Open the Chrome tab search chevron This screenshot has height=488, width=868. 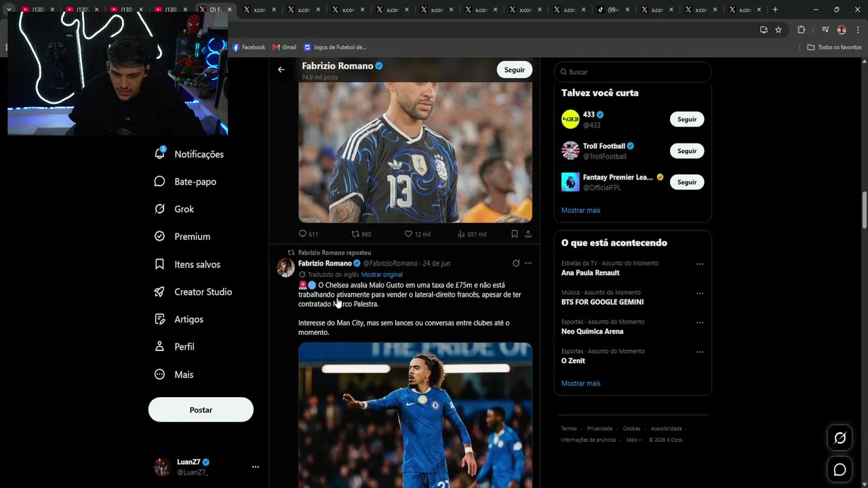click(9, 9)
